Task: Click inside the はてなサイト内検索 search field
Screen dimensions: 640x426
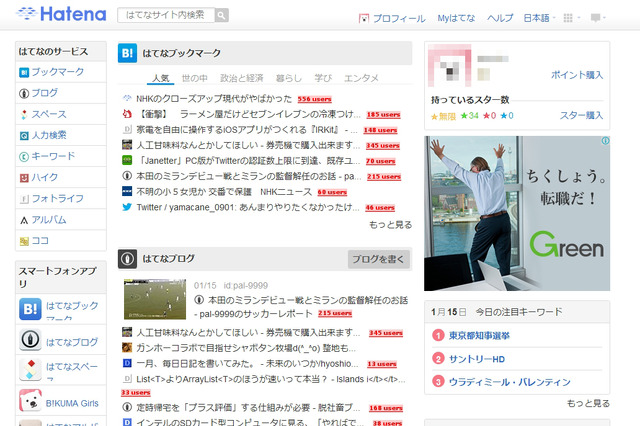Action: (166, 15)
